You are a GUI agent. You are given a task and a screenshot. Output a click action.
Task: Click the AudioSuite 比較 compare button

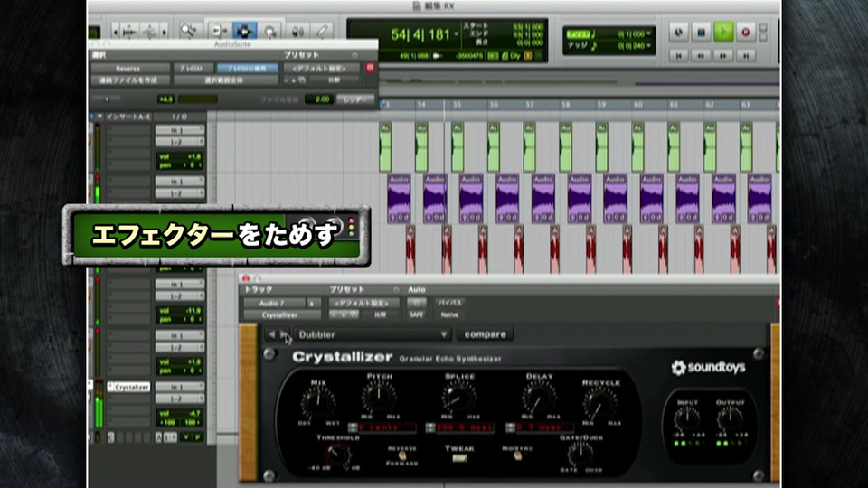coord(334,80)
